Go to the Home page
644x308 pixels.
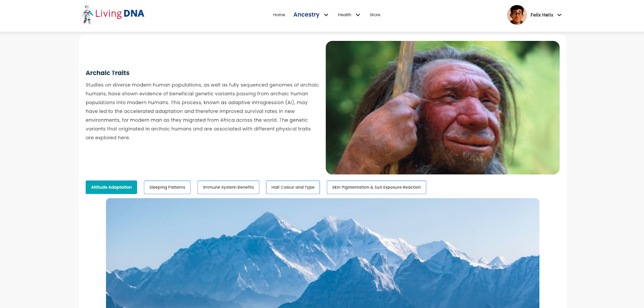point(279,15)
